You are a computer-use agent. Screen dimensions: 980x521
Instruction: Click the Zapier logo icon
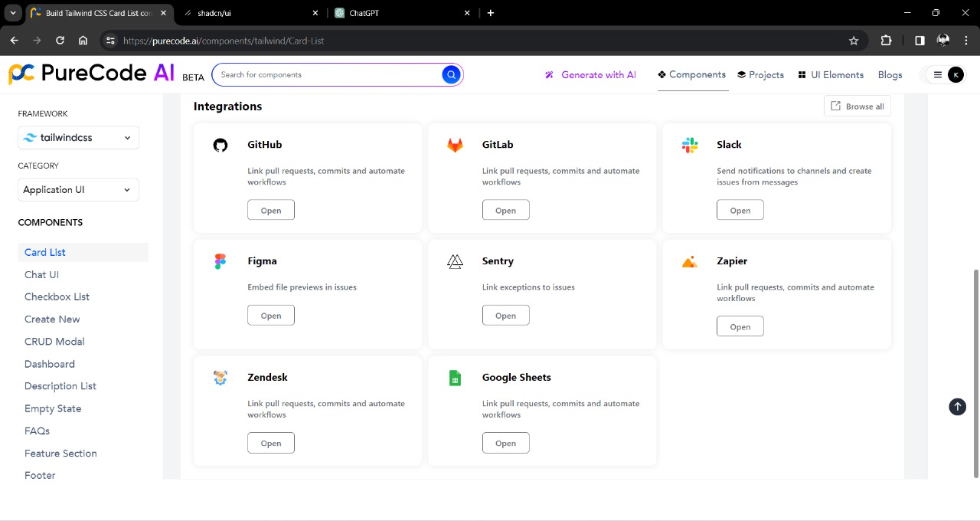[690, 262]
